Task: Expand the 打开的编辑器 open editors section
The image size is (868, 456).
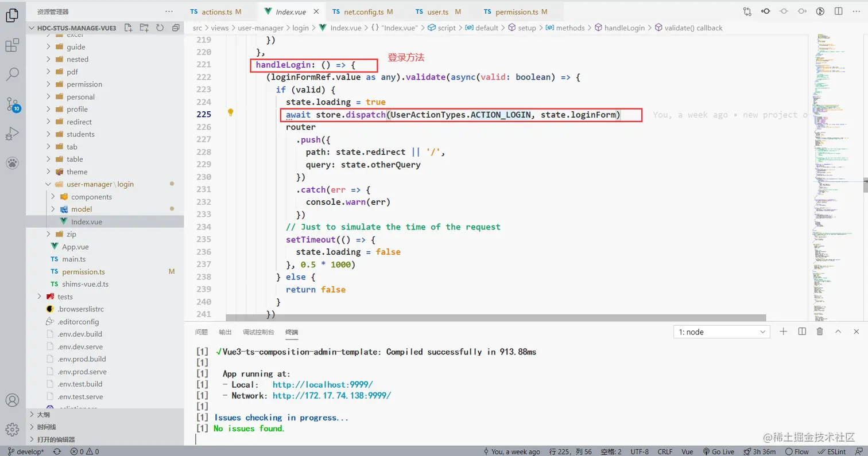Action: [x=56, y=439]
